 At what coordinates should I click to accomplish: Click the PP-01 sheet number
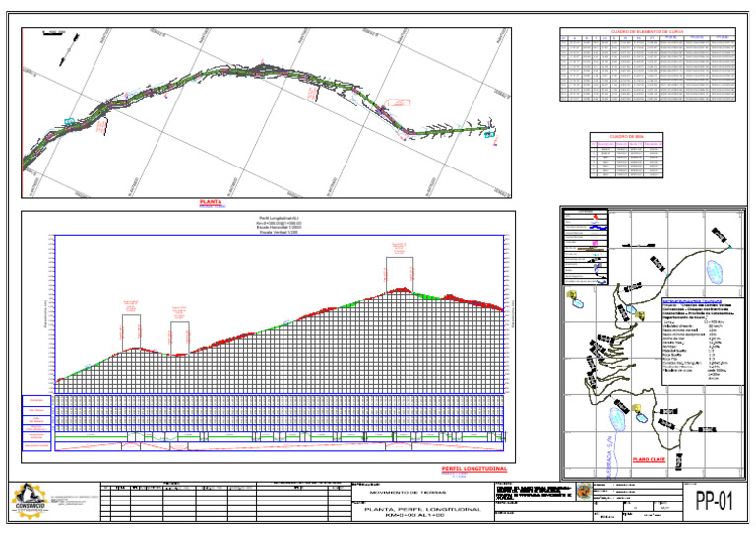pyautogui.click(x=714, y=501)
